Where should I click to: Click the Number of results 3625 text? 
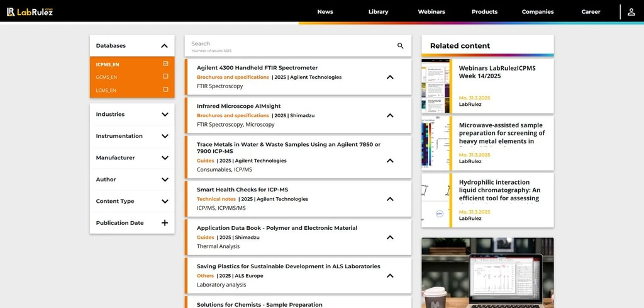click(211, 51)
